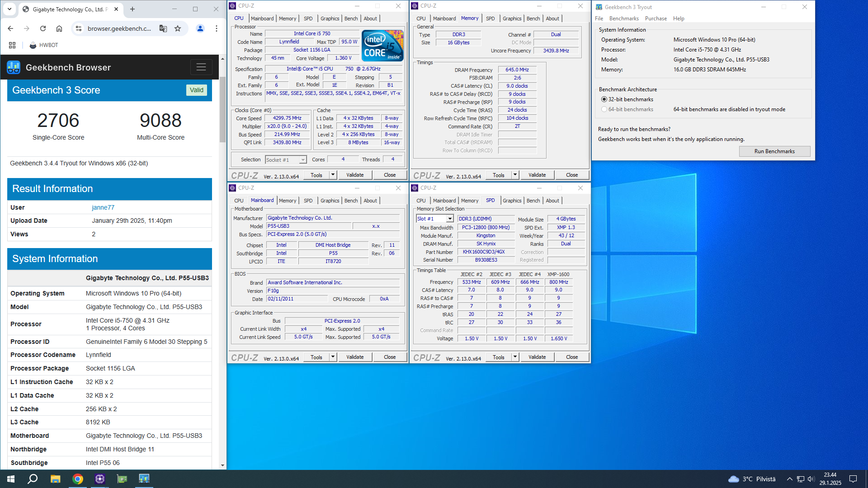
Task: Open the Purchase menu in Geekbench 3
Action: 656,19
